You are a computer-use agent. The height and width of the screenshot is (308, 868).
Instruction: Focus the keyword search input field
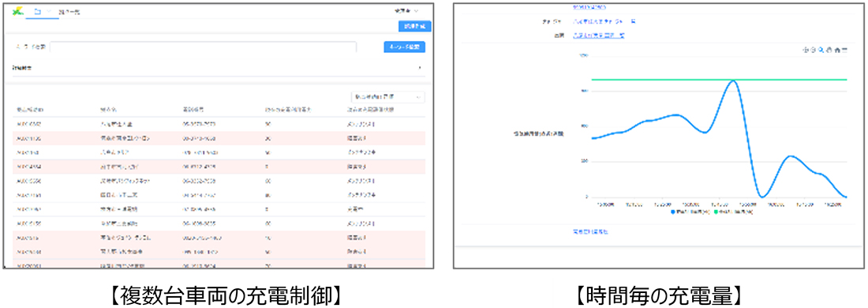[203, 47]
